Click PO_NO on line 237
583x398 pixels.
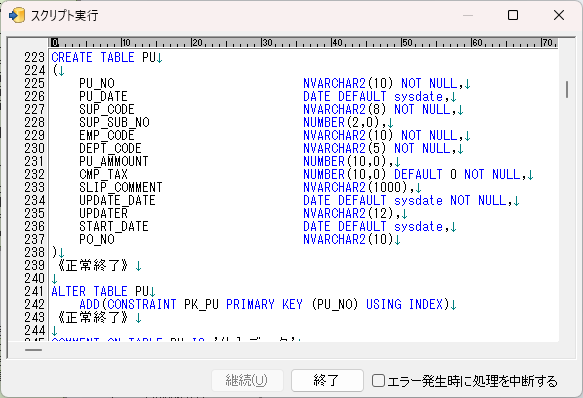pos(97,240)
